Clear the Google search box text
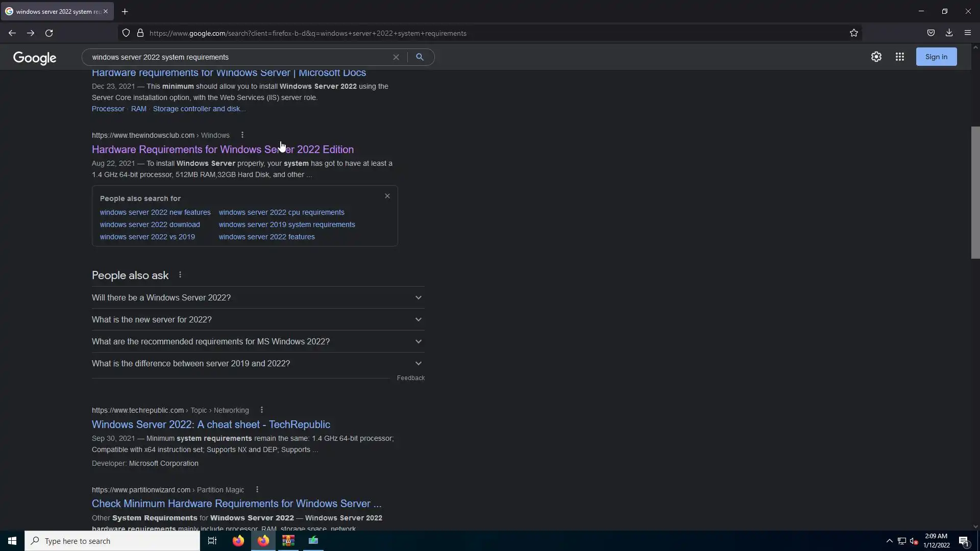The height and width of the screenshot is (551, 980). coord(396,57)
